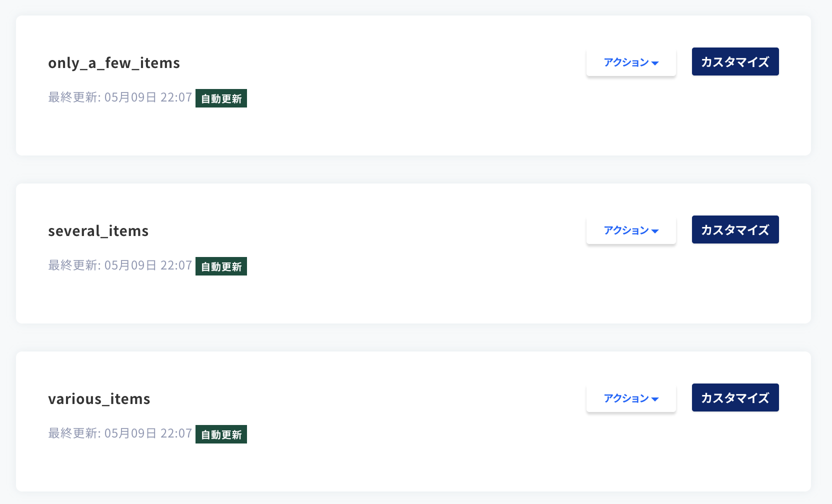Open アクション dropdown for several_items
Viewport: 832px width, 504px height.
631,230
